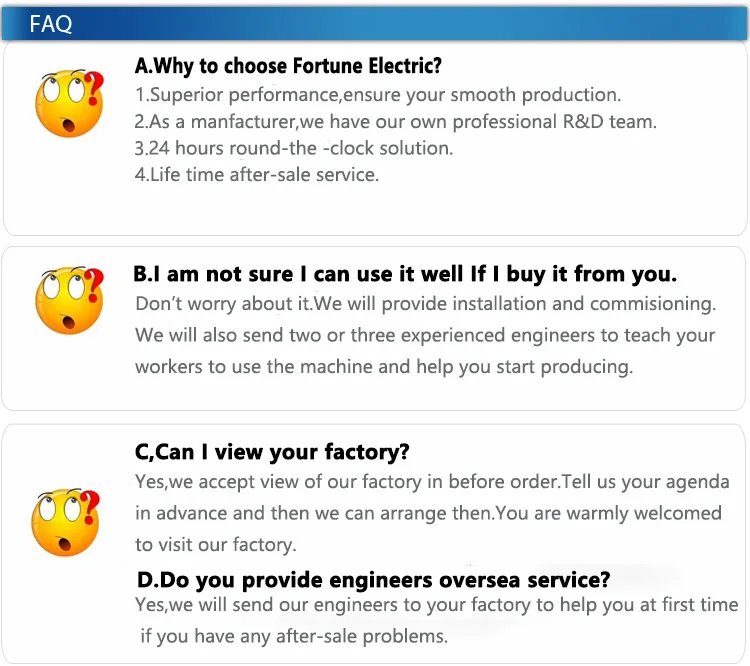Click the "experienced engineers" answer line
This screenshot has width=750, height=666.
click(425, 335)
